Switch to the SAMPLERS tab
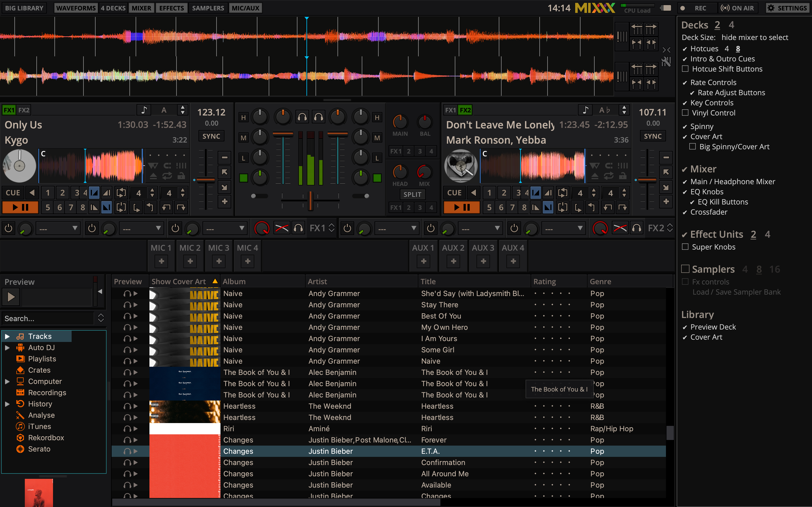The image size is (812, 507). coord(208,8)
